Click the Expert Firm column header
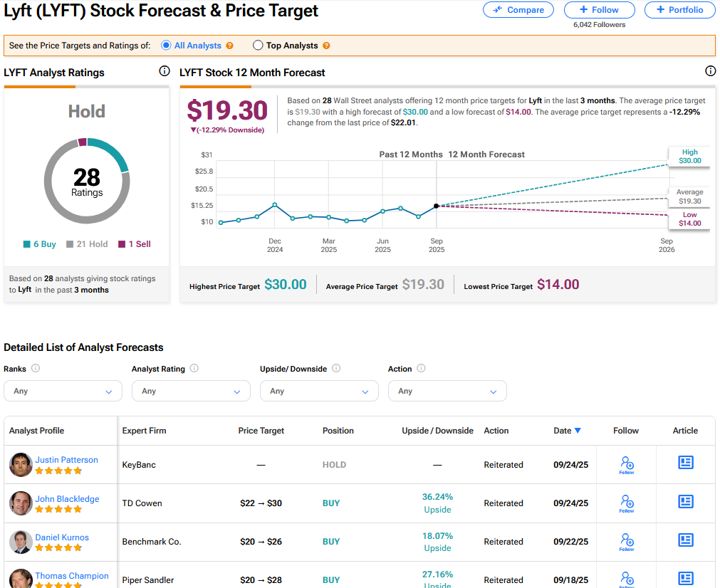The width and height of the screenshot is (720, 588). pos(144,431)
